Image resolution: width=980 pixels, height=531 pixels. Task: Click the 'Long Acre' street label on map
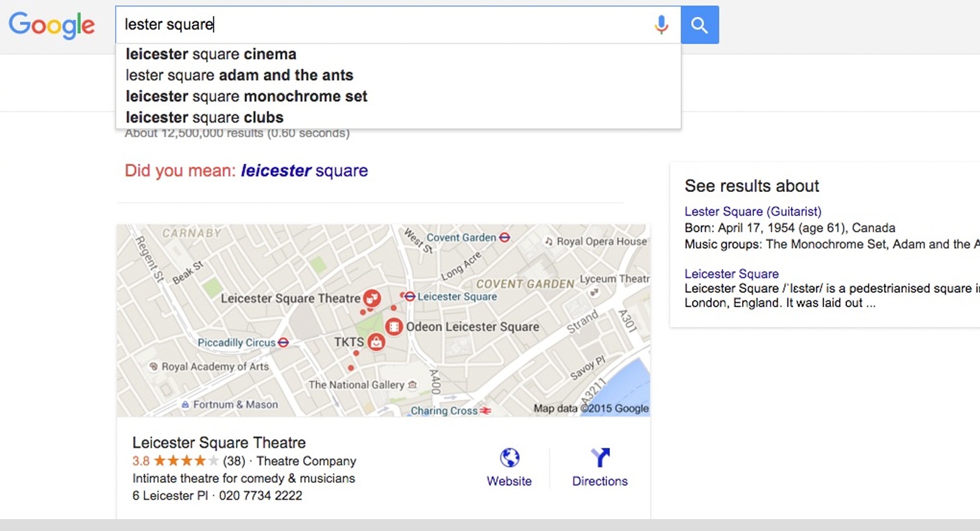click(x=461, y=265)
